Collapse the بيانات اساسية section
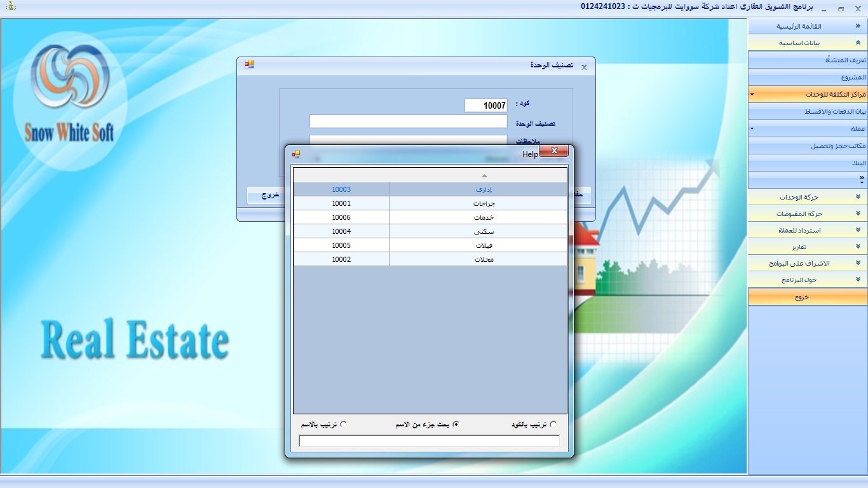This screenshot has width=868, height=488. 858,43
